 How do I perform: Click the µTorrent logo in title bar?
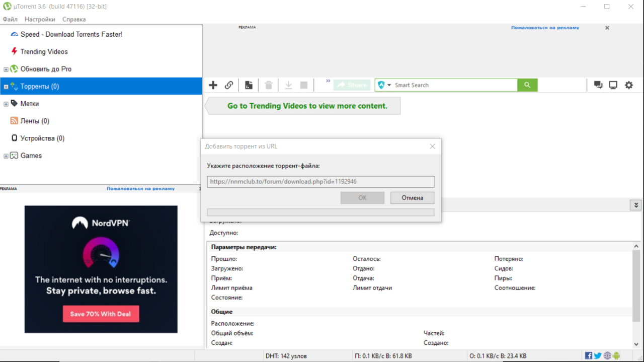click(x=7, y=7)
